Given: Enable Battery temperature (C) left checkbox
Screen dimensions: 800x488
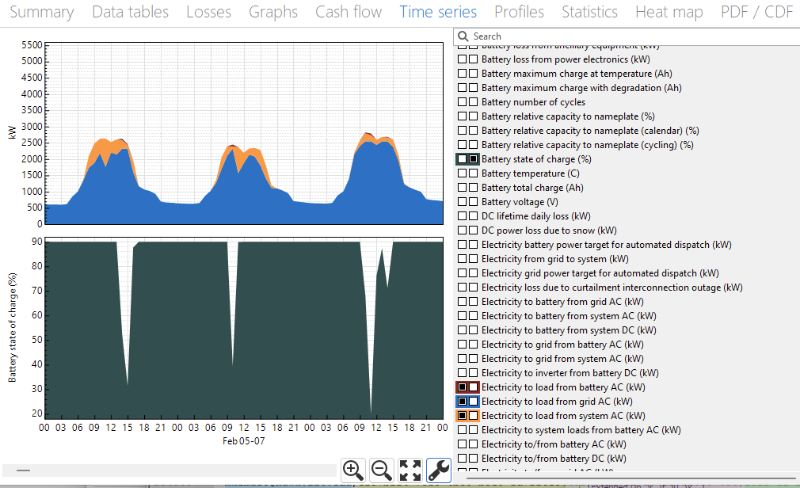Looking at the screenshot, I should [463, 173].
